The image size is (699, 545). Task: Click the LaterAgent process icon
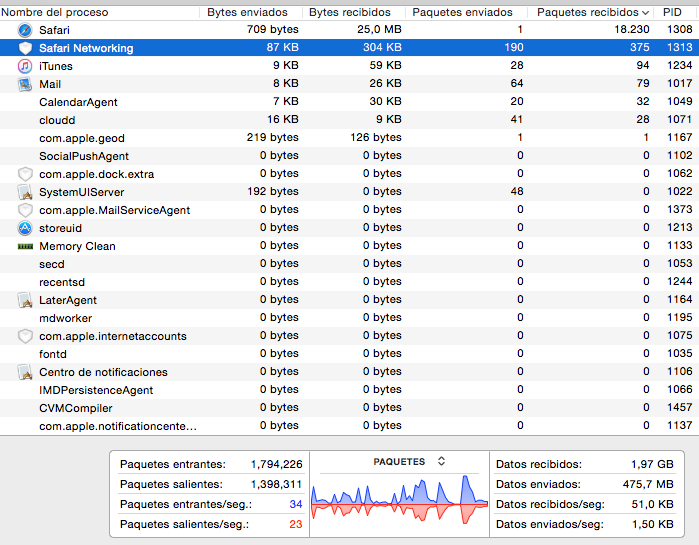(25, 300)
